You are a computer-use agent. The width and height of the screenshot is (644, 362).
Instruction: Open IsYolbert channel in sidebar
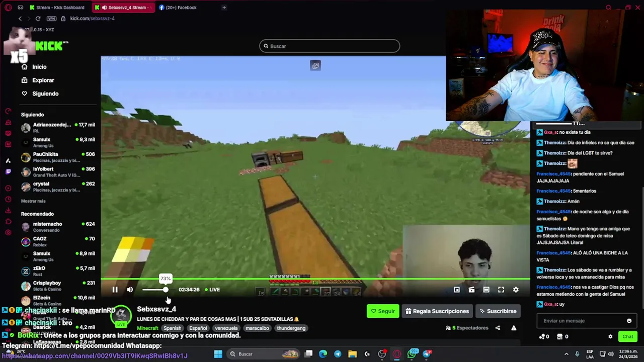58,172
